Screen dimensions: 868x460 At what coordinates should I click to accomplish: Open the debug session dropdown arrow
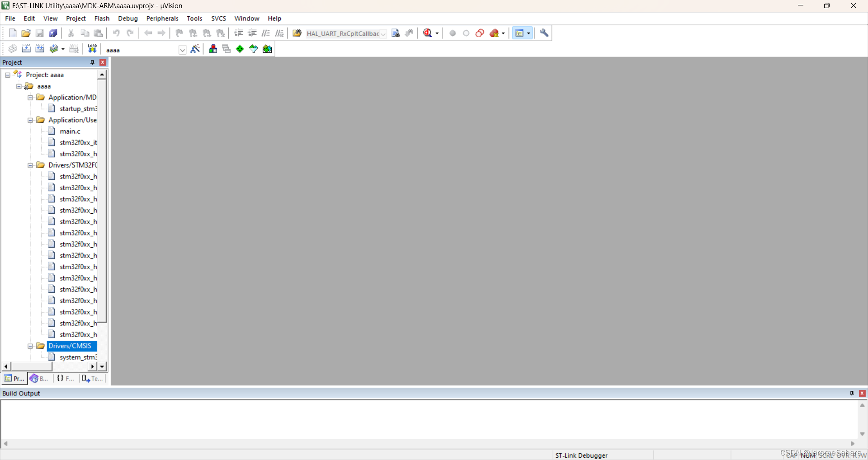coord(437,33)
